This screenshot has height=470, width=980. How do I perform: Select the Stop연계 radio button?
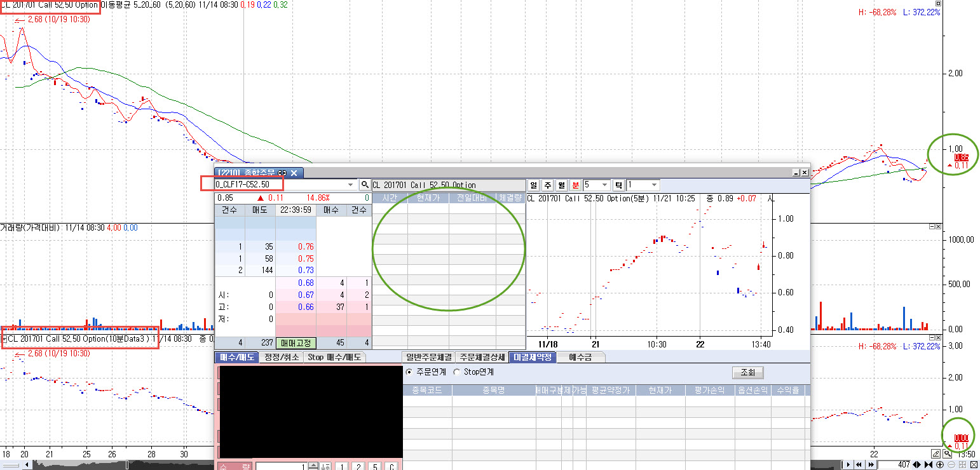(457, 372)
